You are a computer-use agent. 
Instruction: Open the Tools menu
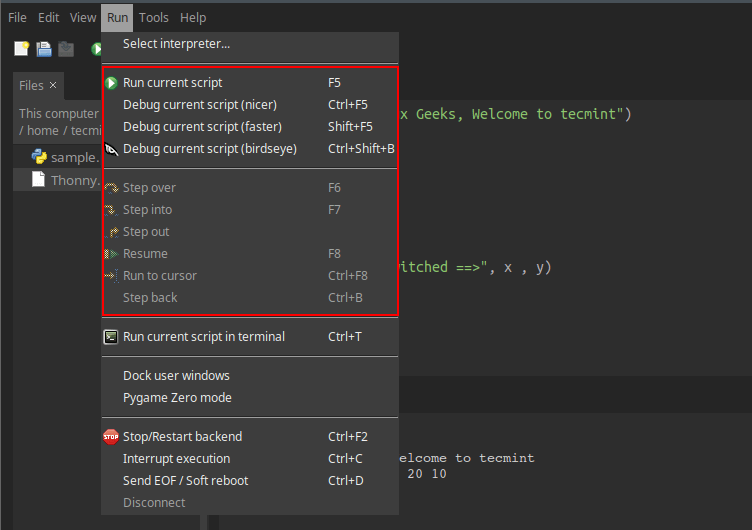pos(154,18)
